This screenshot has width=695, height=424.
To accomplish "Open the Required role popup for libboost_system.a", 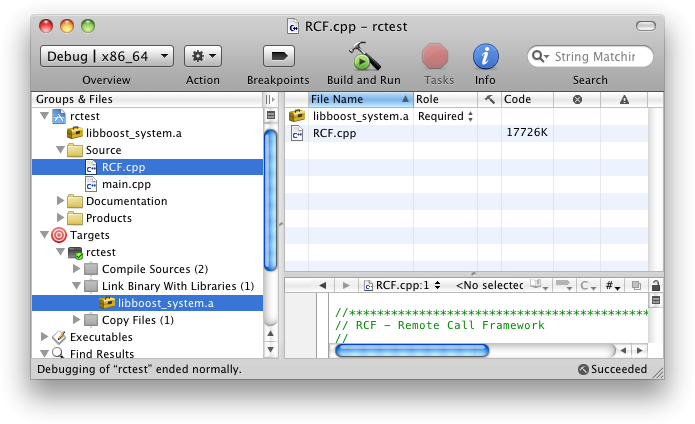I will (x=445, y=116).
